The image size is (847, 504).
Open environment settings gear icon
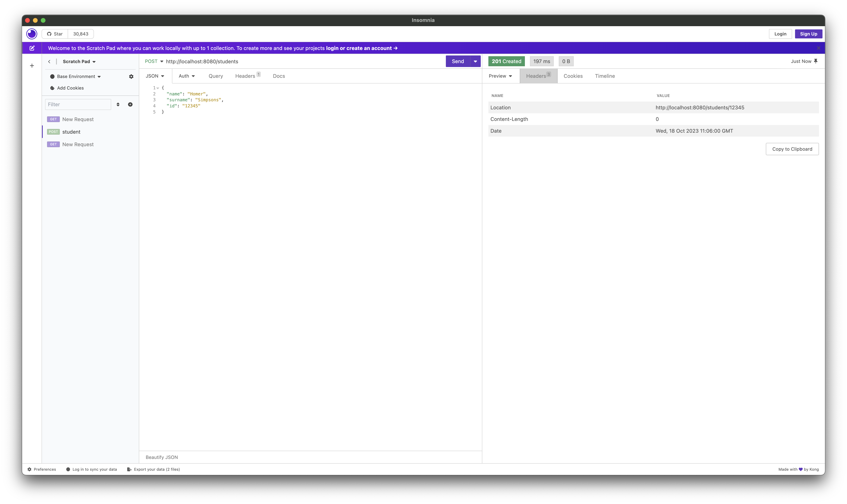[131, 76]
